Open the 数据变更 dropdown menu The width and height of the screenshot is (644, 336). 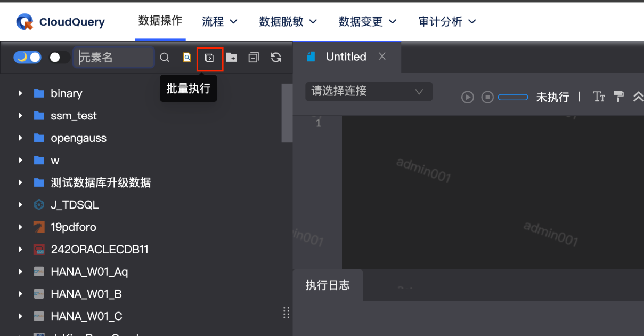coord(368,21)
